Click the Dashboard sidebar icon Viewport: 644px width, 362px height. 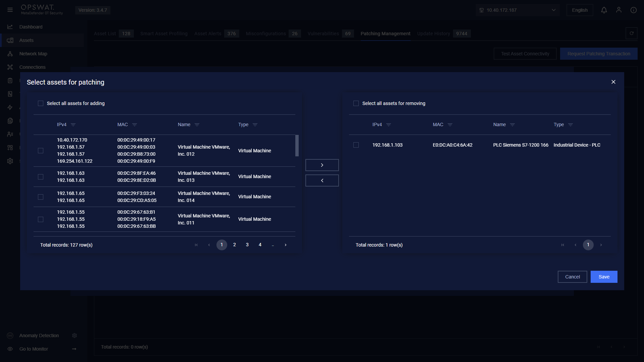click(10, 27)
